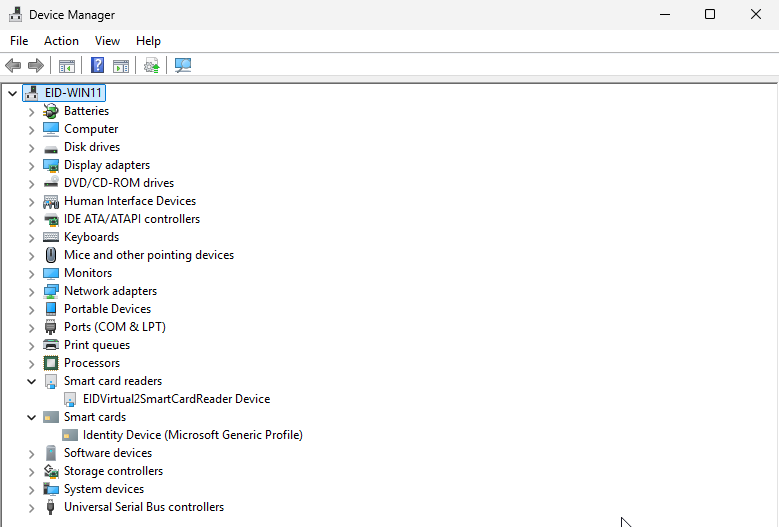The width and height of the screenshot is (779, 527).
Task: Click the Update device driver toolbar icon
Action: (152, 66)
